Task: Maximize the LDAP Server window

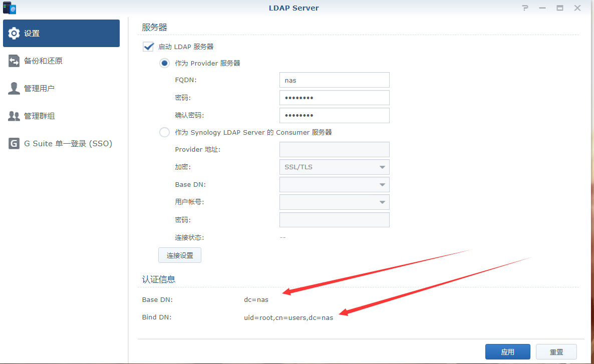Action: (560, 8)
